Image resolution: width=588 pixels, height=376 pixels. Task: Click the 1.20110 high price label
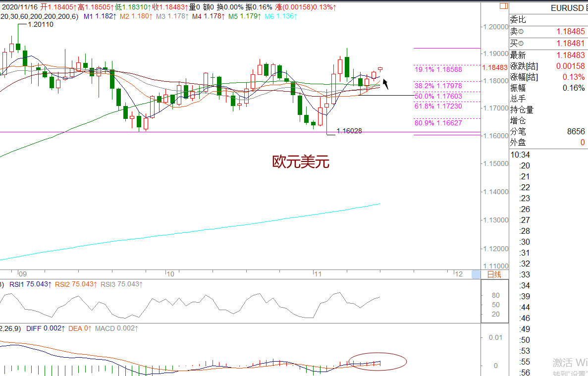coord(41,24)
